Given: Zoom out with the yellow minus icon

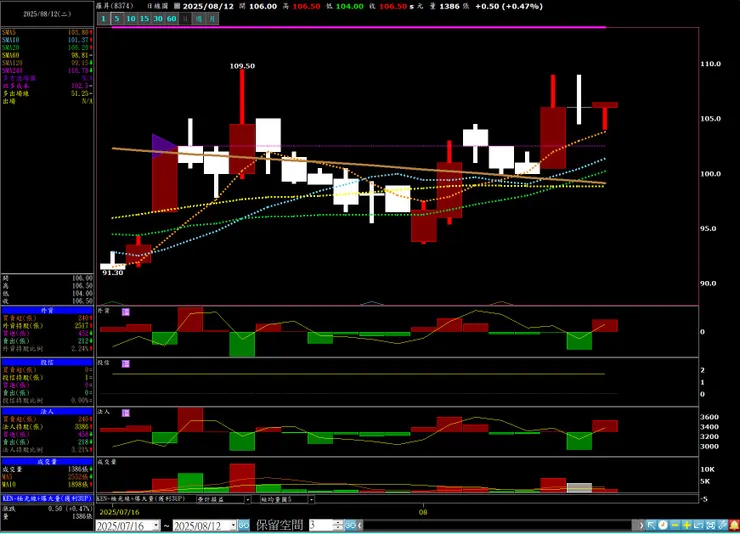Looking at the screenshot, I should pyautogui.click(x=675, y=525).
